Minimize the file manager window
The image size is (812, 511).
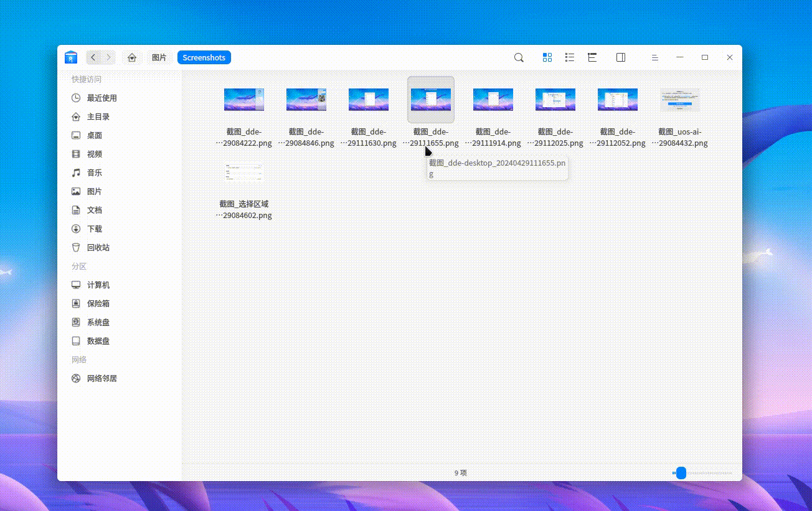click(680, 57)
